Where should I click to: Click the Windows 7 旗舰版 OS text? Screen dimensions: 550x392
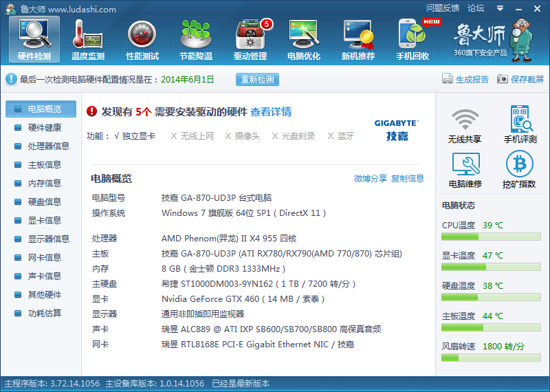[244, 213]
